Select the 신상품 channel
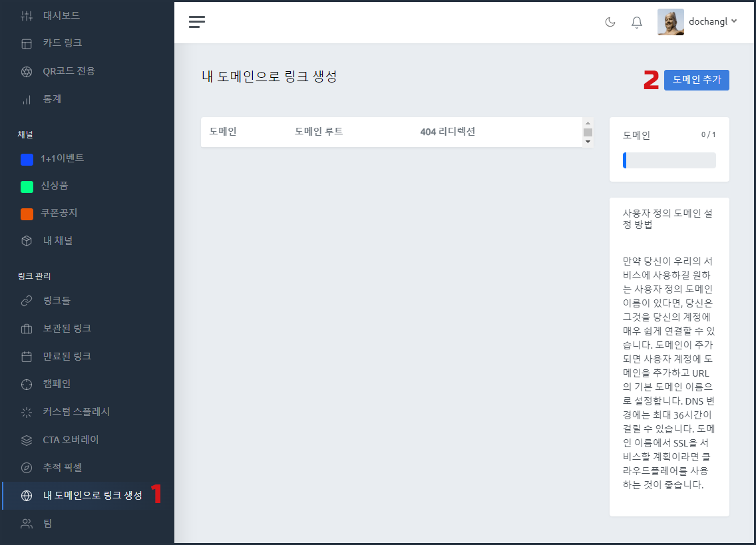 (55, 186)
